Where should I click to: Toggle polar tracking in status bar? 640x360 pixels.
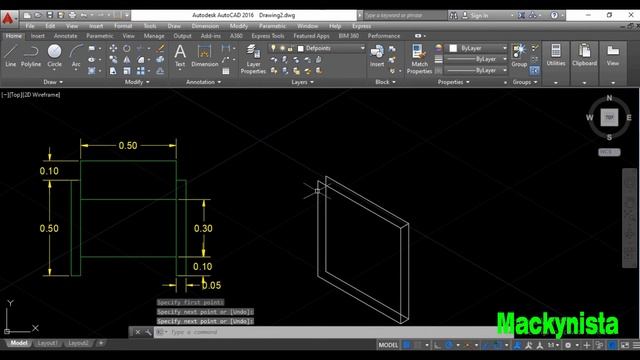[x=449, y=345]
